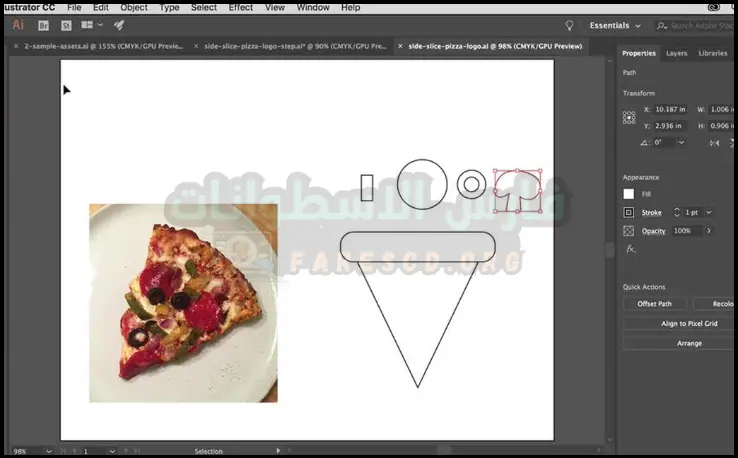This screenshot has width=738, height=458.
Task: Expand the Opacity slider arrow
Action: pos(709,231)
